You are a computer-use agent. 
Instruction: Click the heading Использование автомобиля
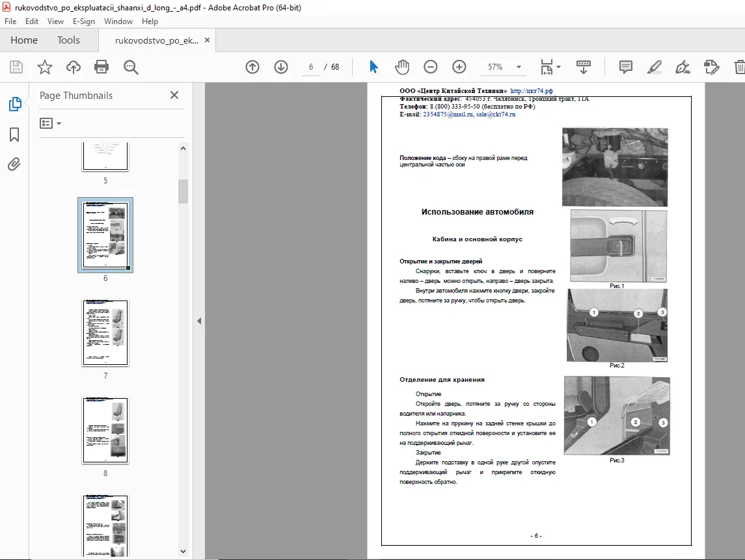(478, 212)
